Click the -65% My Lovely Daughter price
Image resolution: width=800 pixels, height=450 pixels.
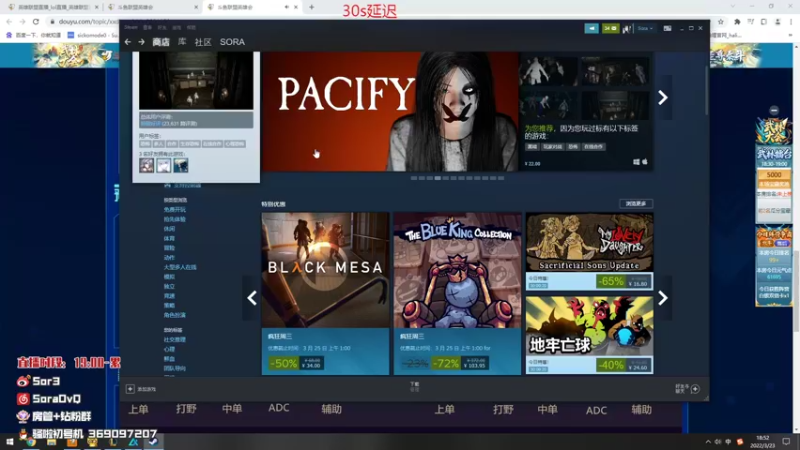pos(623,282)
